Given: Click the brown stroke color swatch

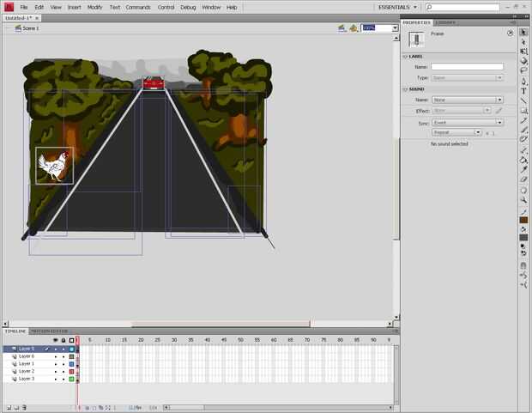Looking at the screenshot, I should [524, 220].
